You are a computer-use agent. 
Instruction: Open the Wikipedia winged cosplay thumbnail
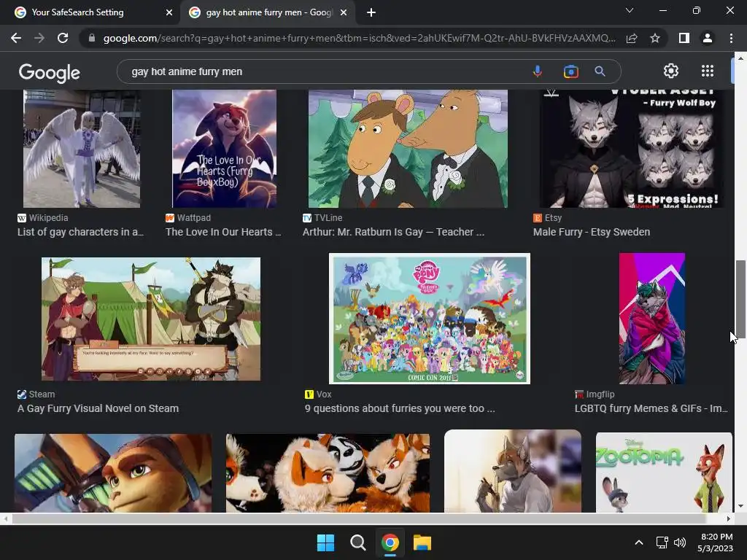[x=82, y=149]
